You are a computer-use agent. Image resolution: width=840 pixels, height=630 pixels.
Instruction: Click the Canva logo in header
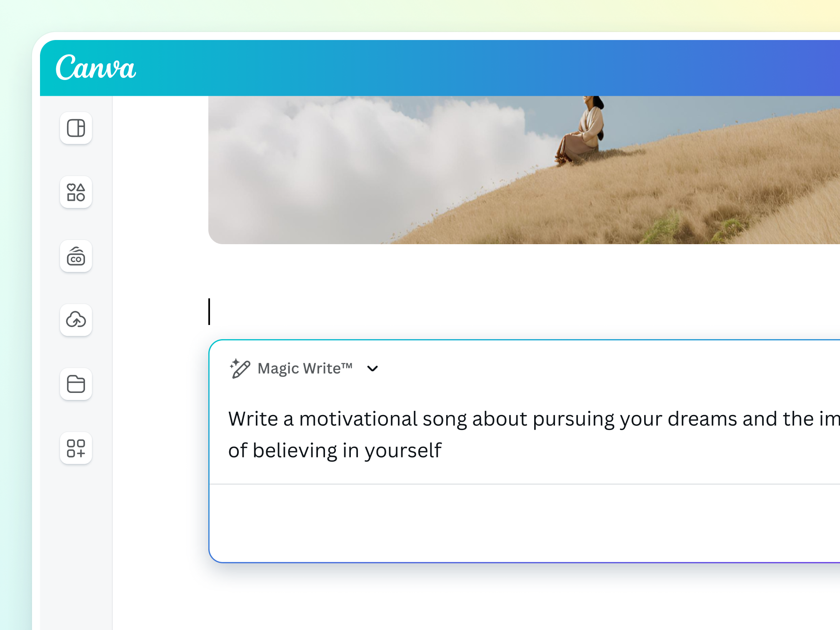[x=96, y=67]
